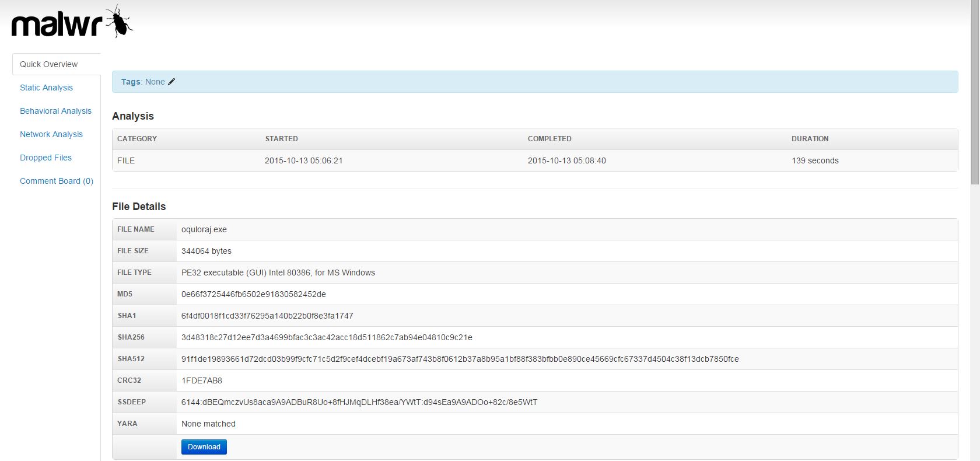Open Behavioral Analysis section
This screenshot has width=980, height=461.
pos(55,111)
